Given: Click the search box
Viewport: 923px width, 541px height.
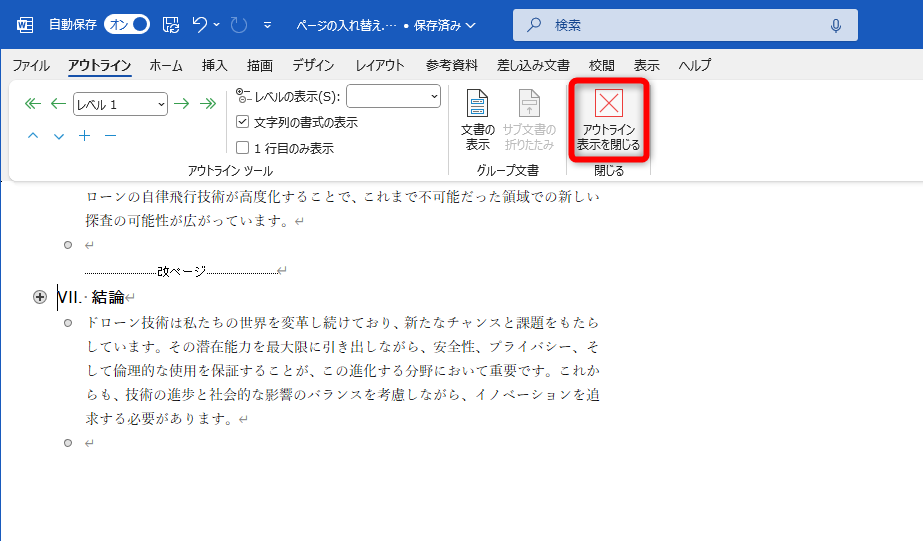Looking at the screenshot, I should [x=685, y=25].
